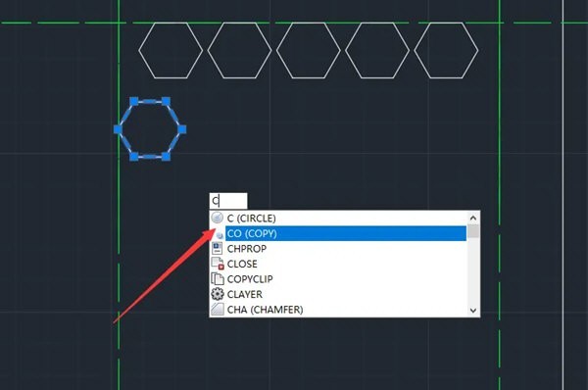The height and width of the screenshot is (390, 588).
Task: Click the suggestion list scroll-up arrow
Action: (x=473, y=218)
